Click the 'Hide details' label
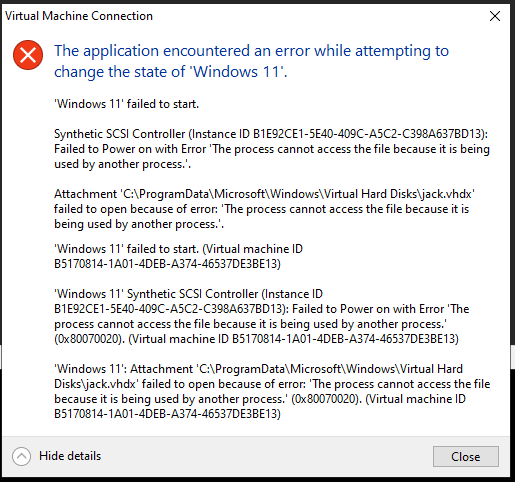Viewport: 515px width, 482px height. point(70,456)
